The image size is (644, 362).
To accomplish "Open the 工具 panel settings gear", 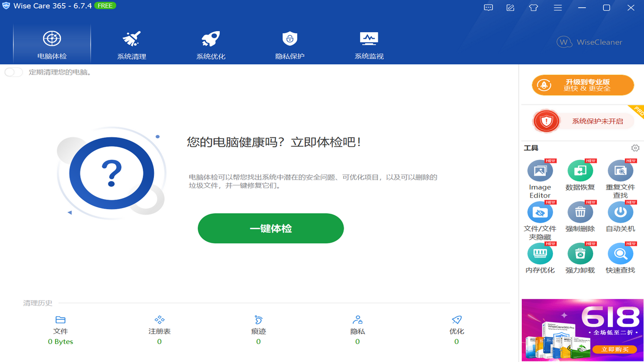I will pyautogui.click(x=635, y=148).
